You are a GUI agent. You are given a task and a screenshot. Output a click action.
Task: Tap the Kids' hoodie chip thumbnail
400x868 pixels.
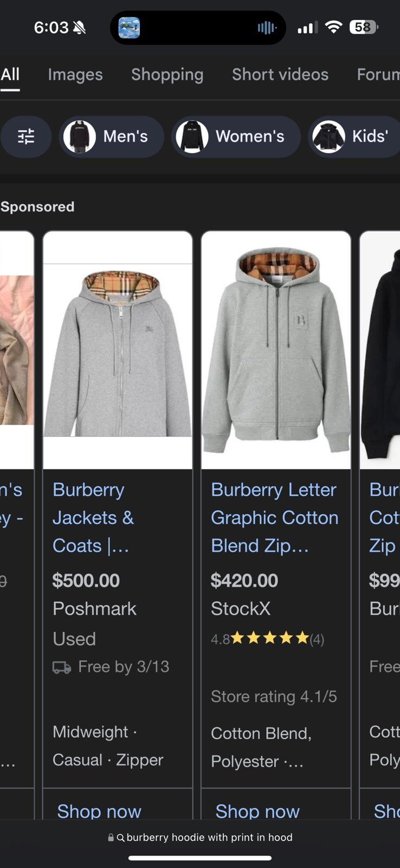point(329,137)
